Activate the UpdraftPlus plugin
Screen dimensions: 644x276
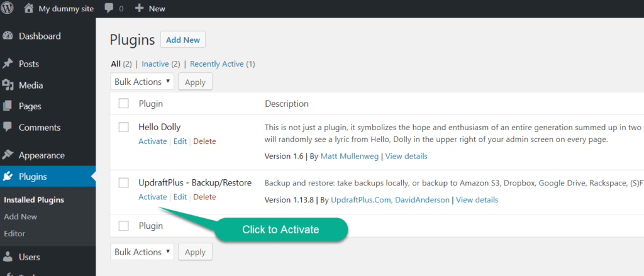(153, 197)
